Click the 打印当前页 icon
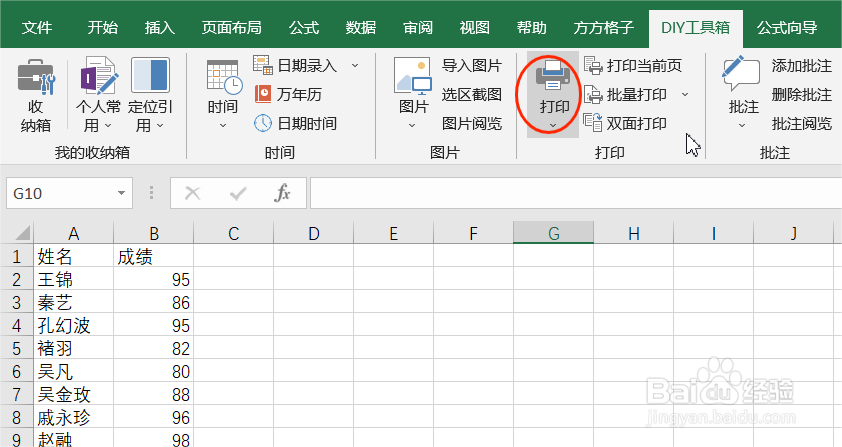 coord(593,66)
